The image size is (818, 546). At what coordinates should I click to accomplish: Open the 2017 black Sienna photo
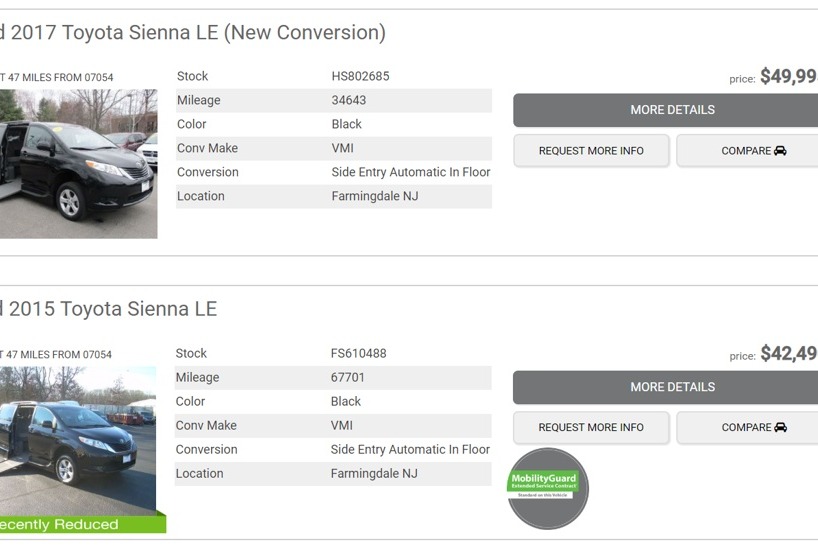78,164
